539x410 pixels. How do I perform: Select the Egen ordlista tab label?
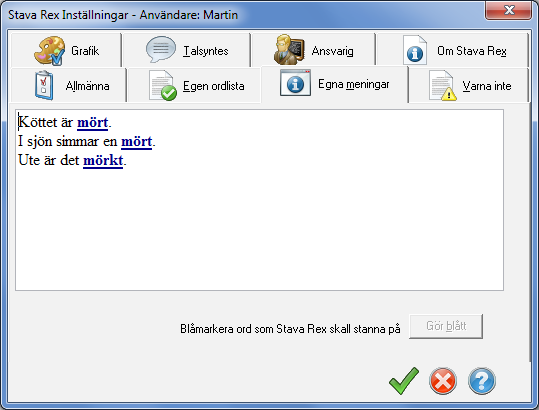[x=213, y=86]
